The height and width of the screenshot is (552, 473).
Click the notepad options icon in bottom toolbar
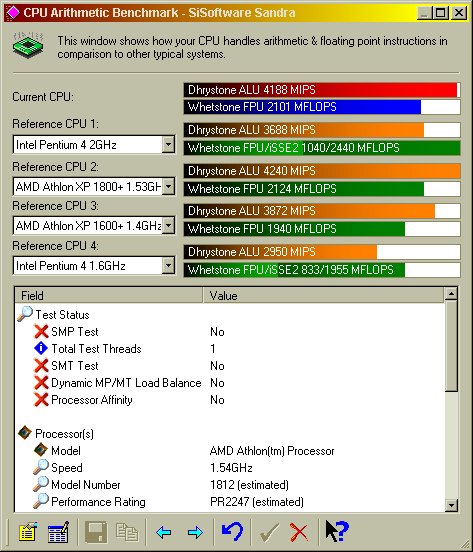coord(28,532)
